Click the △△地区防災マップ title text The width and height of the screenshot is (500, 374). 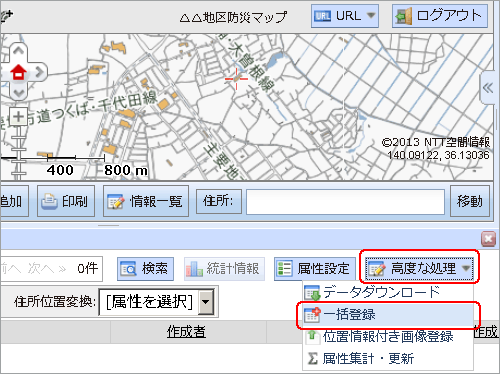pos(233,17)
